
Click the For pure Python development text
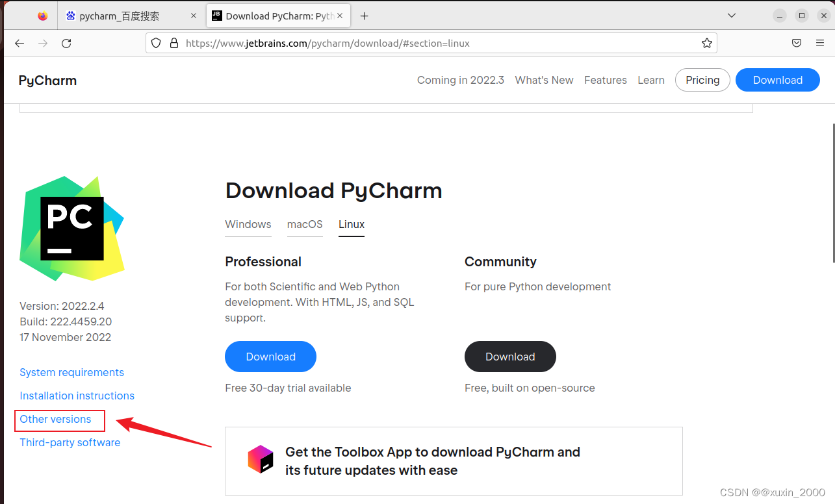pos(537,286)
